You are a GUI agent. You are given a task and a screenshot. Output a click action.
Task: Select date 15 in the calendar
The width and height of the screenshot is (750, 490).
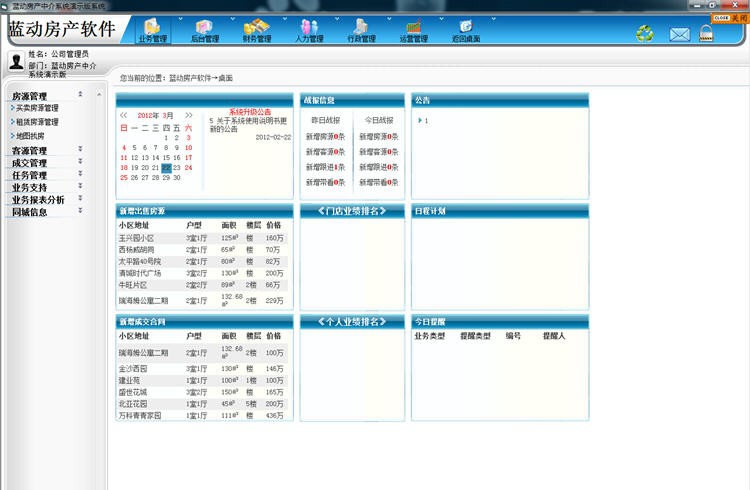(166, 157)
